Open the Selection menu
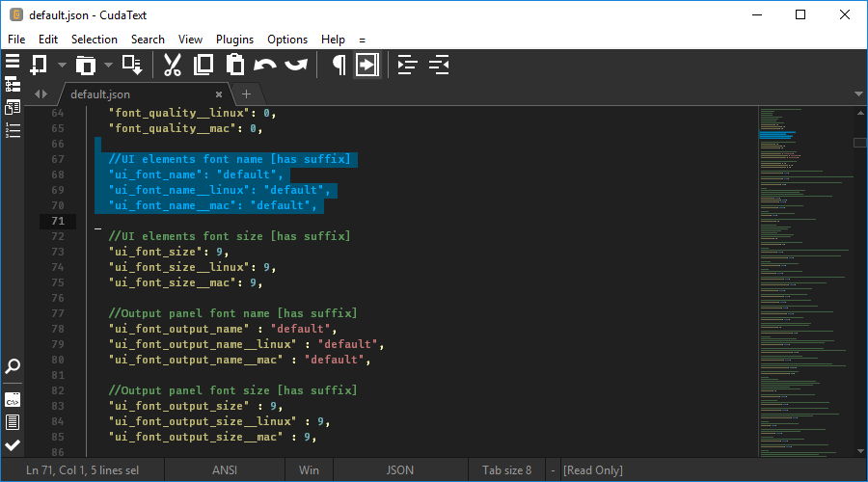This screenshot has width=868, height=482. click(95, 40)
